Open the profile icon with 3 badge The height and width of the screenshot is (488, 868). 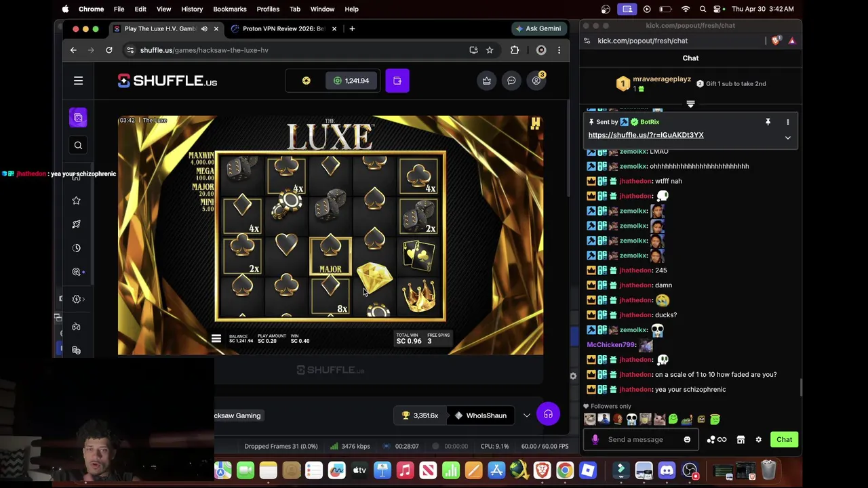(536, 81)
